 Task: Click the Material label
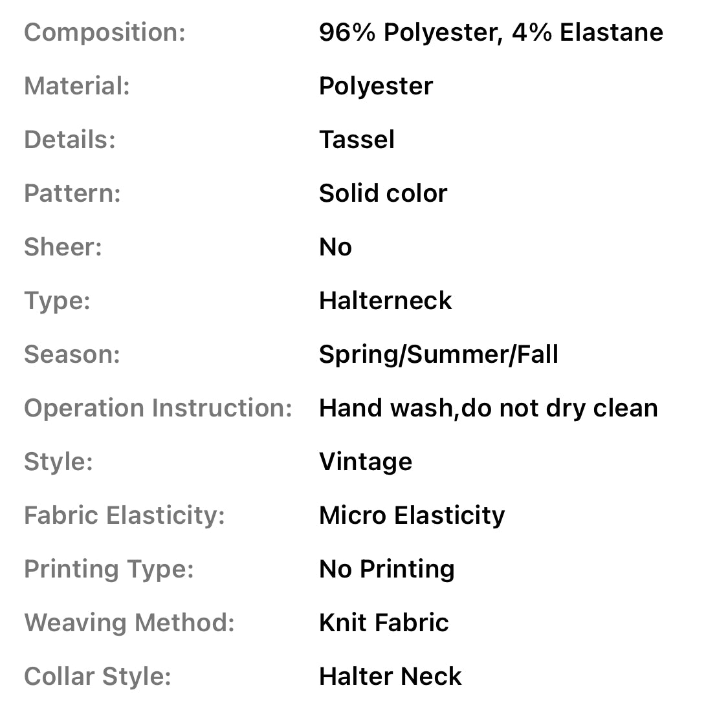[x=77, y=86]
